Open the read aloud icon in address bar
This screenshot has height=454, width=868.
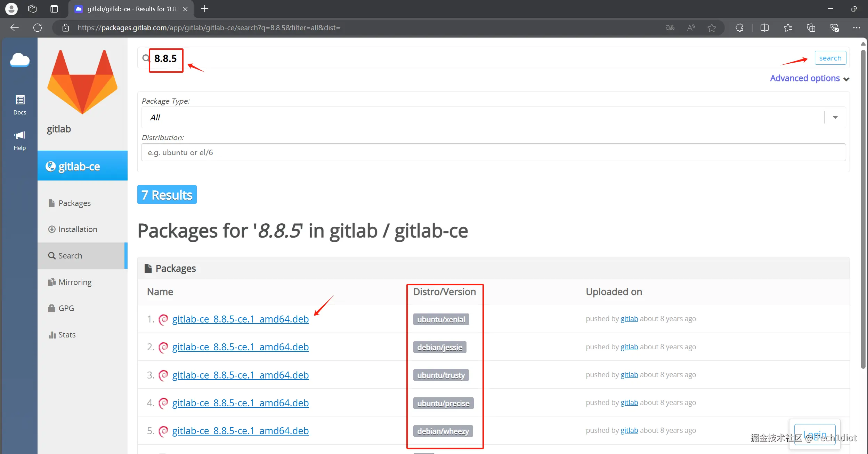click(x=691, y=27)
